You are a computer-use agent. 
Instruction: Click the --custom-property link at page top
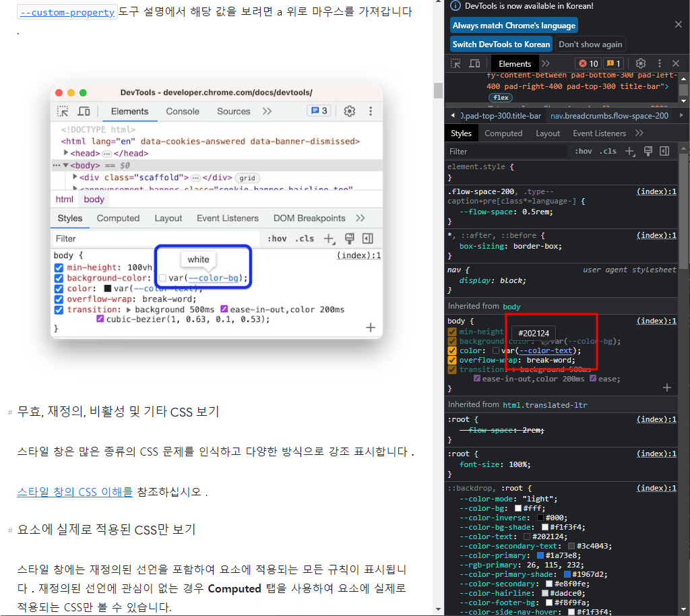click(x=67, y=12)
